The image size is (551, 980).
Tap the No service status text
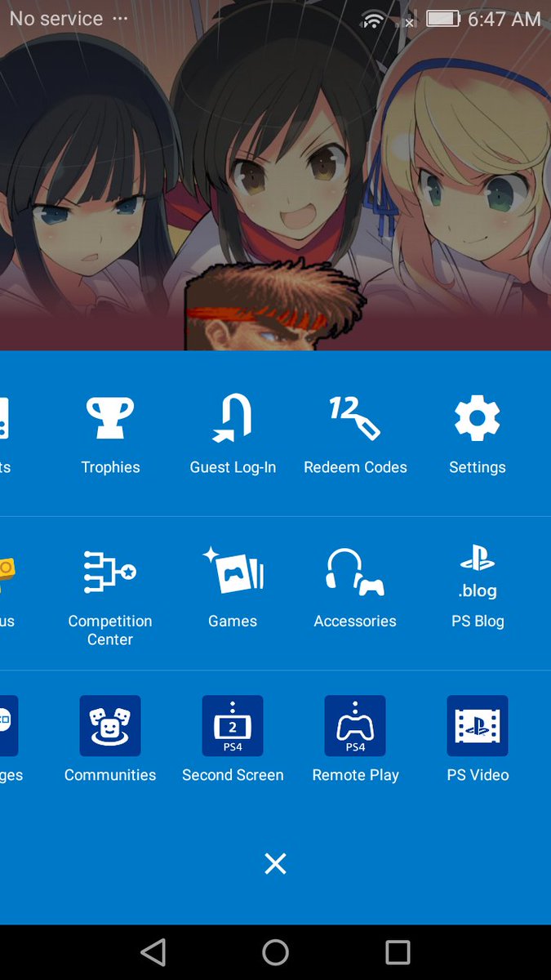tap(56, 18)
